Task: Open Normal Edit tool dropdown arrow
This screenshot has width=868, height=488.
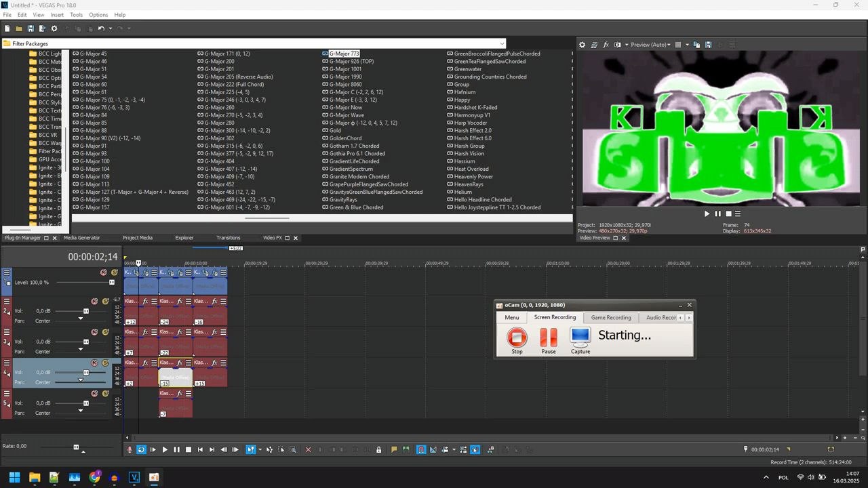Action: [260, 449]
